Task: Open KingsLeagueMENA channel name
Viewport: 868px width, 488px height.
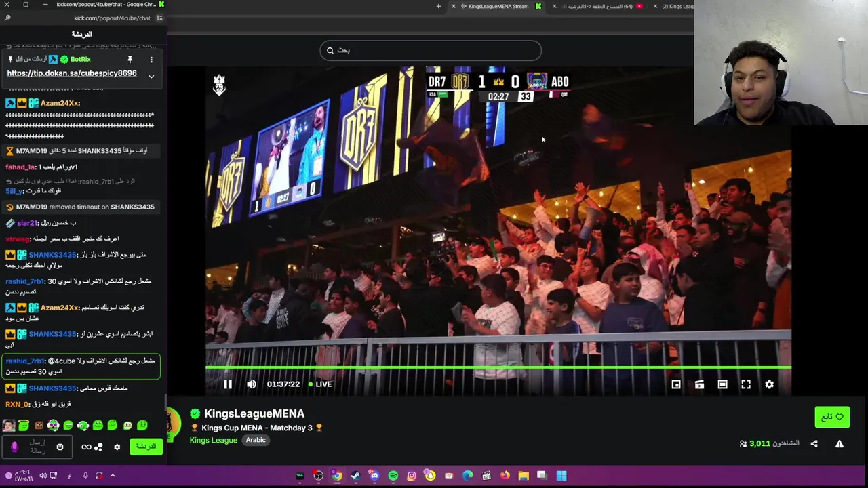Action: [x=254, y=413]
